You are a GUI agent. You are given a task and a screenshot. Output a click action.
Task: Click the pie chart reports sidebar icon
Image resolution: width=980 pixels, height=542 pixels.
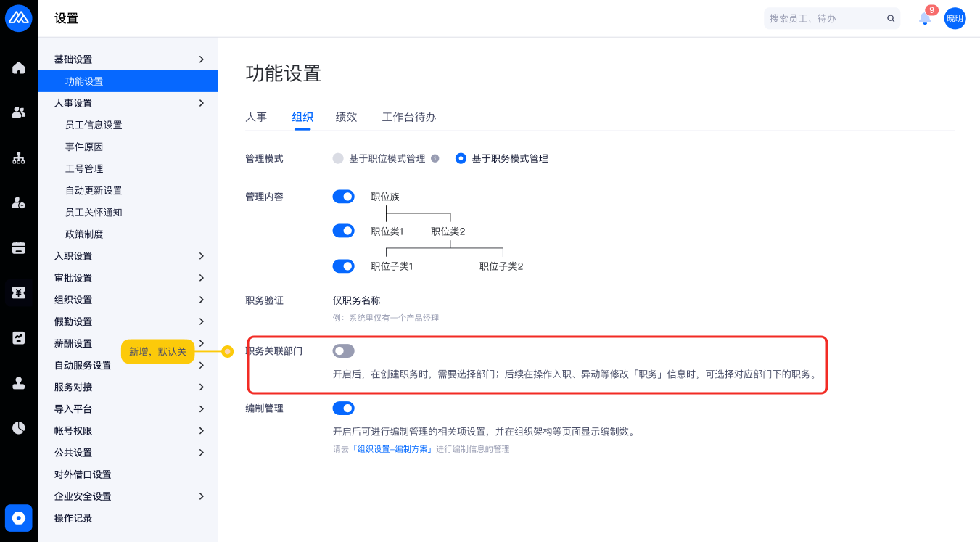pyautogui.click(x=19, y=428)
